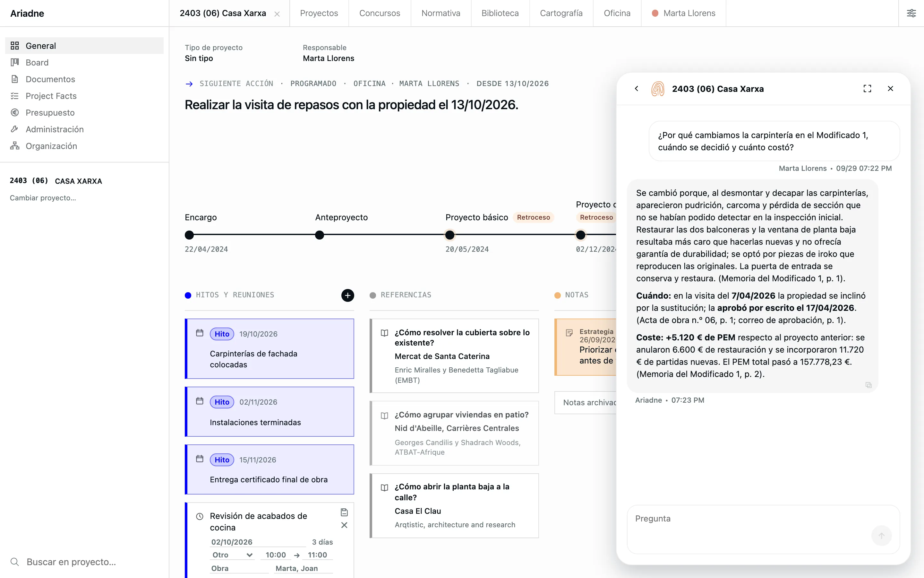
Task: Open the Instalaciones terminadas hito card
Action: [x=269, y=412]
